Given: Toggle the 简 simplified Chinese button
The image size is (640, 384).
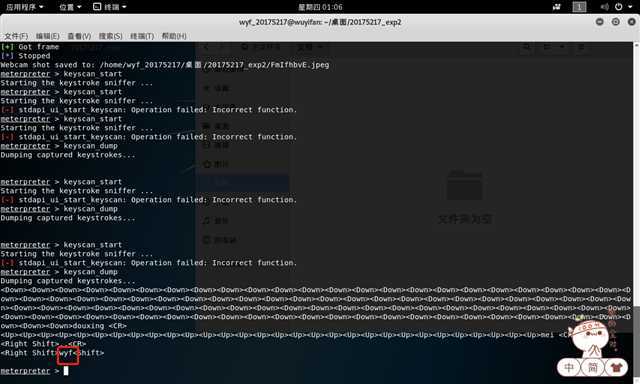Looking at the screenshot, I should (x=592, y=368).
